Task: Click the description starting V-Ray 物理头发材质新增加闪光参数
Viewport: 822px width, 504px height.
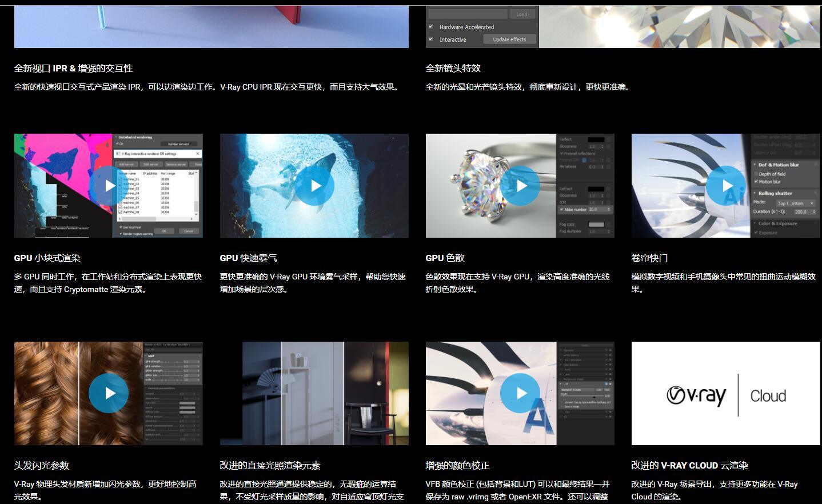Action: coord(106,490)
